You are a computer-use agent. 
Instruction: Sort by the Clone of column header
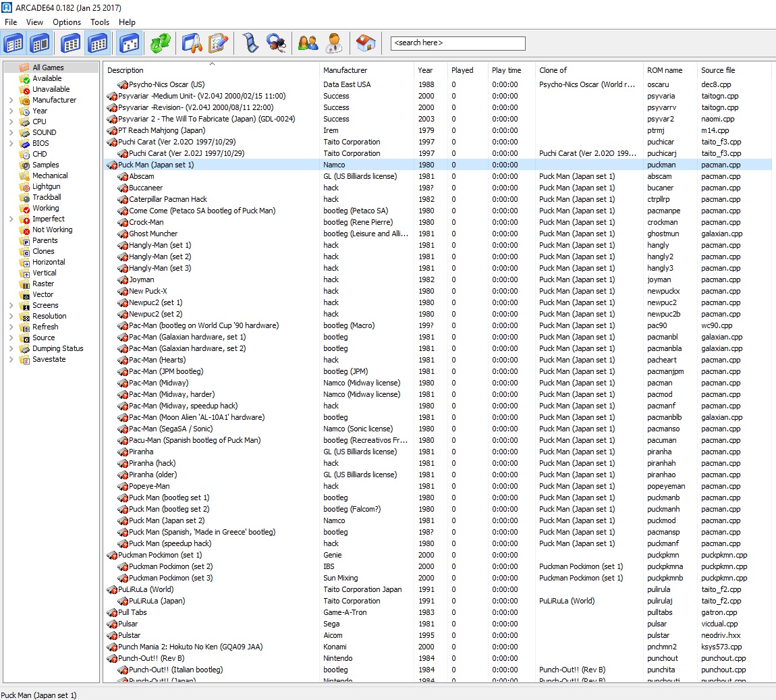tap(589, 70)
